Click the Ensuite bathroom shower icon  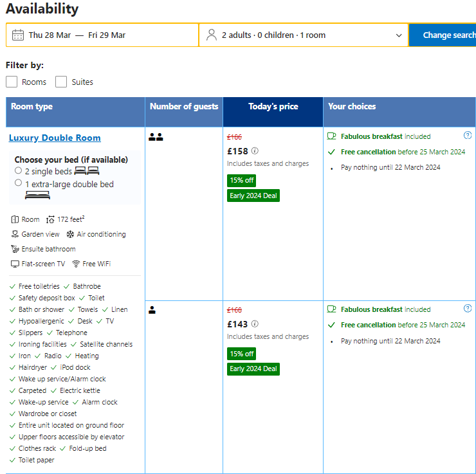coord(15,249)
